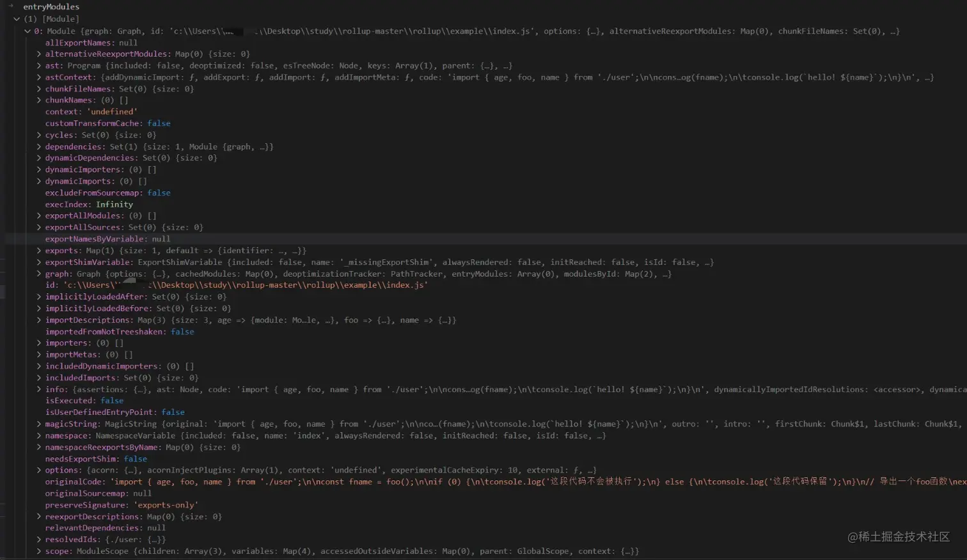Expand the resolvedIds property
967x560 pixels.
(x=39, y=540)
